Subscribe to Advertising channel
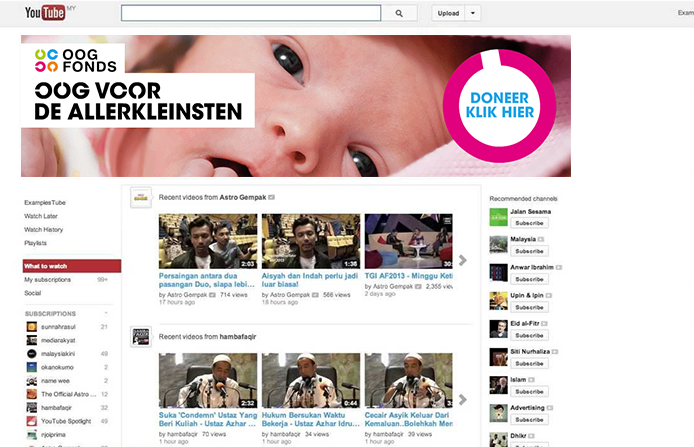The width and height of the screenshot is (694, 447). 529,420
